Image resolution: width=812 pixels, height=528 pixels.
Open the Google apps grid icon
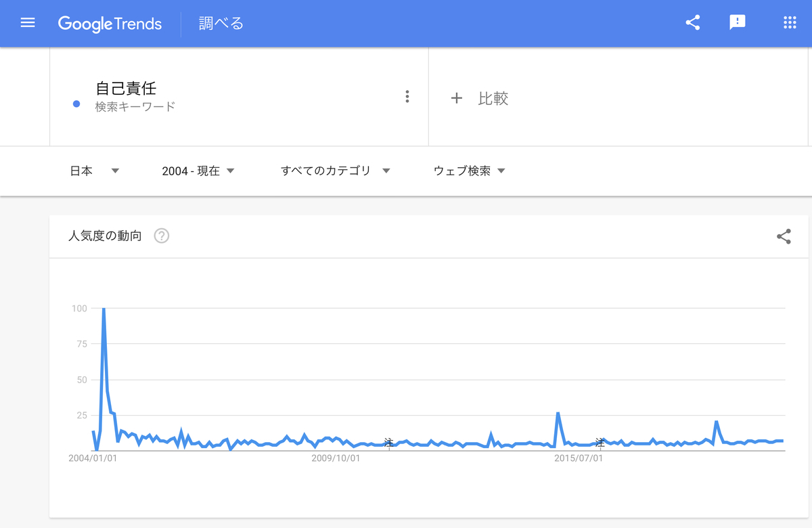pos(790,22)
